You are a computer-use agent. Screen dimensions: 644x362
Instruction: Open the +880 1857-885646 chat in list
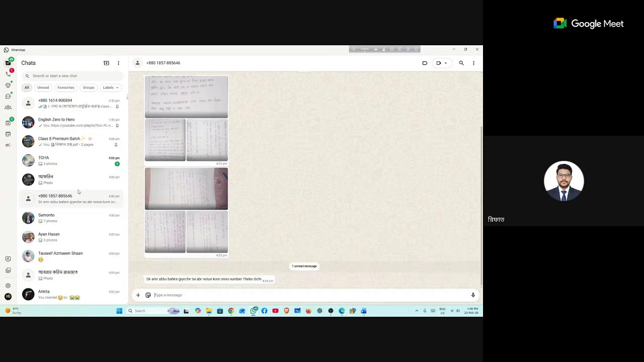[x=72, y=199]
